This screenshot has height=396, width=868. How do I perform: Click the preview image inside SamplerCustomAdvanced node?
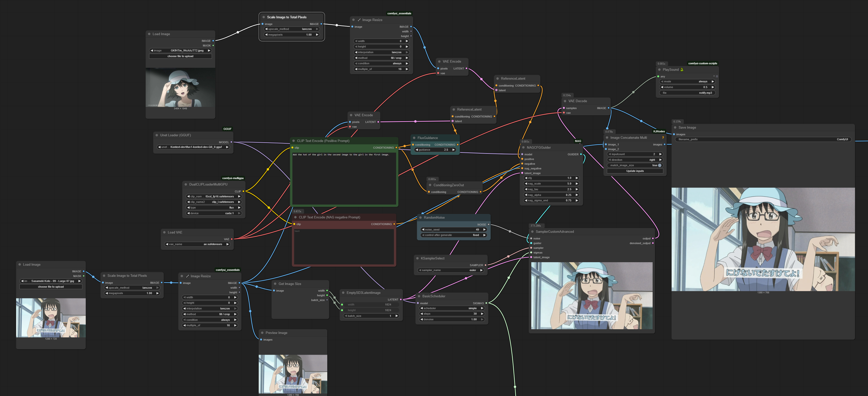(592, 296)
